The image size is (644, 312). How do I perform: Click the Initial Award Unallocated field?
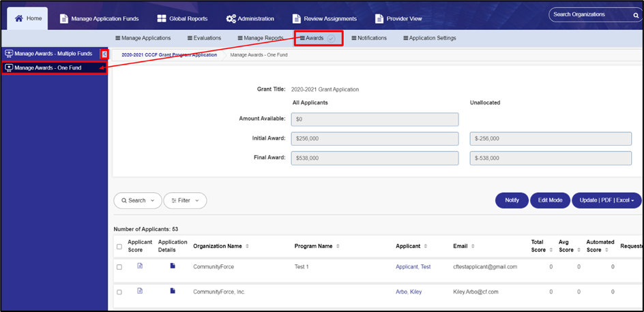551,138
